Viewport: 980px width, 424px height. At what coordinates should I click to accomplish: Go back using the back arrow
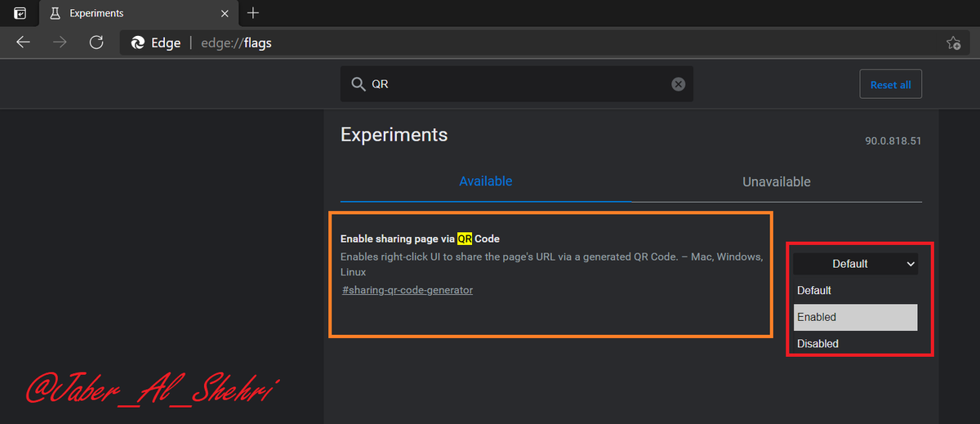click(23, 42)
